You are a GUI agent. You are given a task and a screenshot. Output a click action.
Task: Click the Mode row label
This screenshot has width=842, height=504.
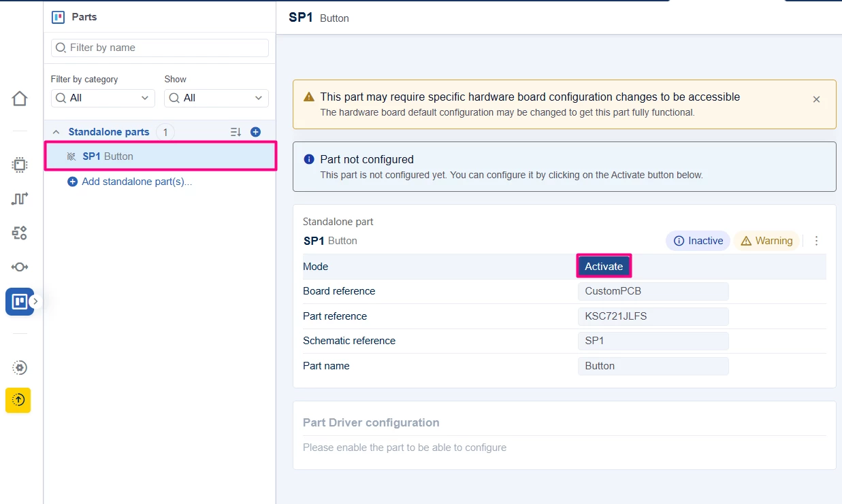point(315,267)
